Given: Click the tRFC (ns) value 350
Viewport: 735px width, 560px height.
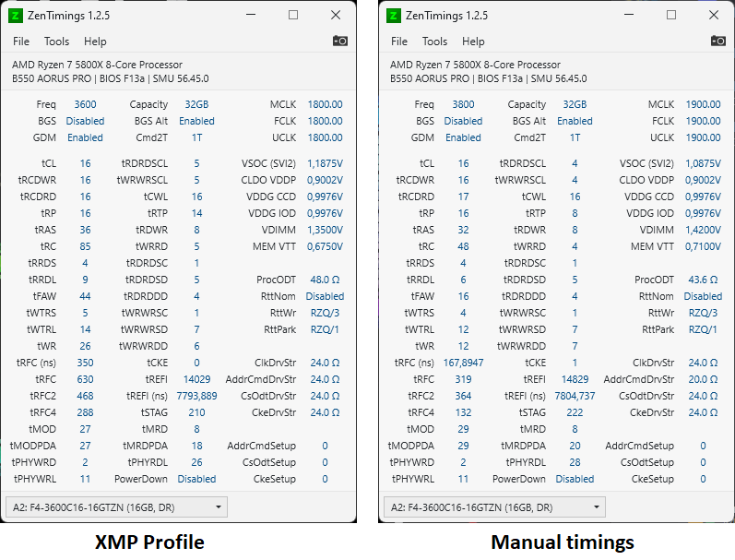Looking at the screenshot, I should [86, 363].
